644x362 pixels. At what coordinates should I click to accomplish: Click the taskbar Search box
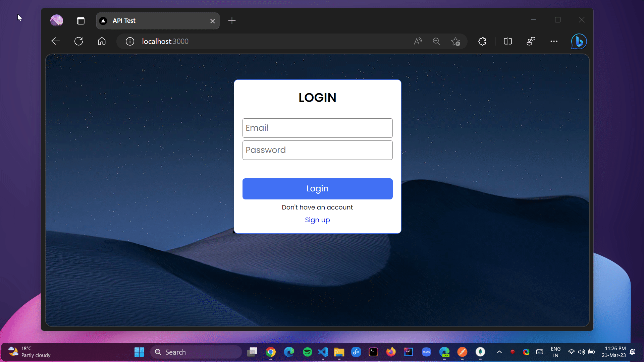(x=196, y=352)
